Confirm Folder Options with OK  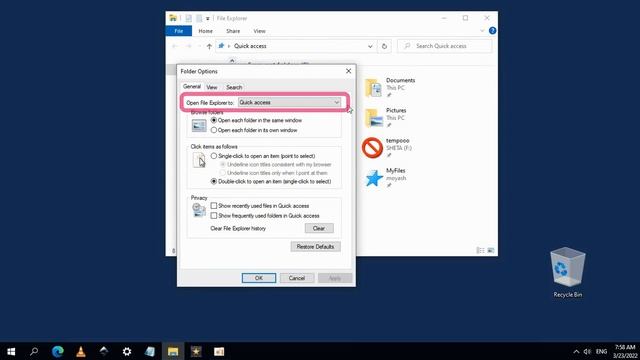tap(259, 278)
